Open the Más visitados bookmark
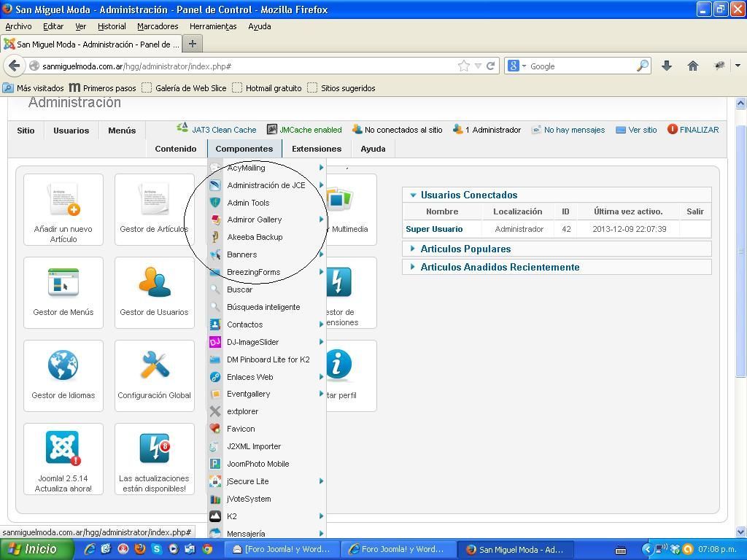The width and height of the screenshot is (747, 560). tap(34, 88)
